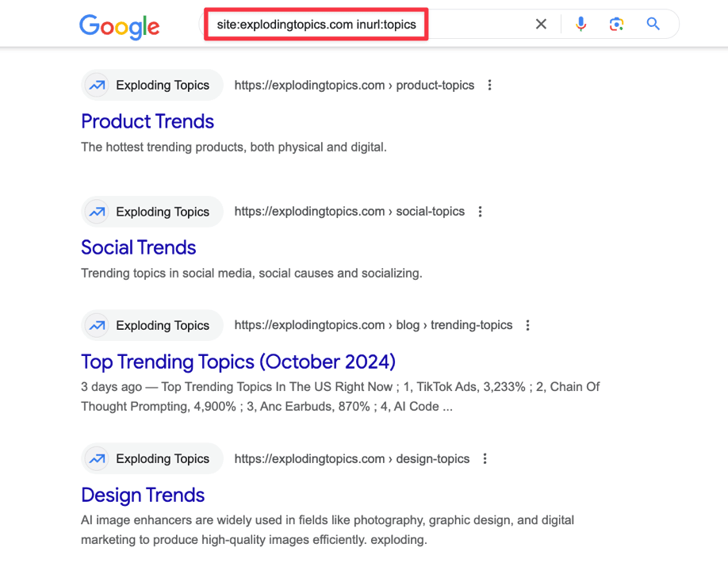Click Exploding Topics favicon on Top Trending result

point(98,325)
